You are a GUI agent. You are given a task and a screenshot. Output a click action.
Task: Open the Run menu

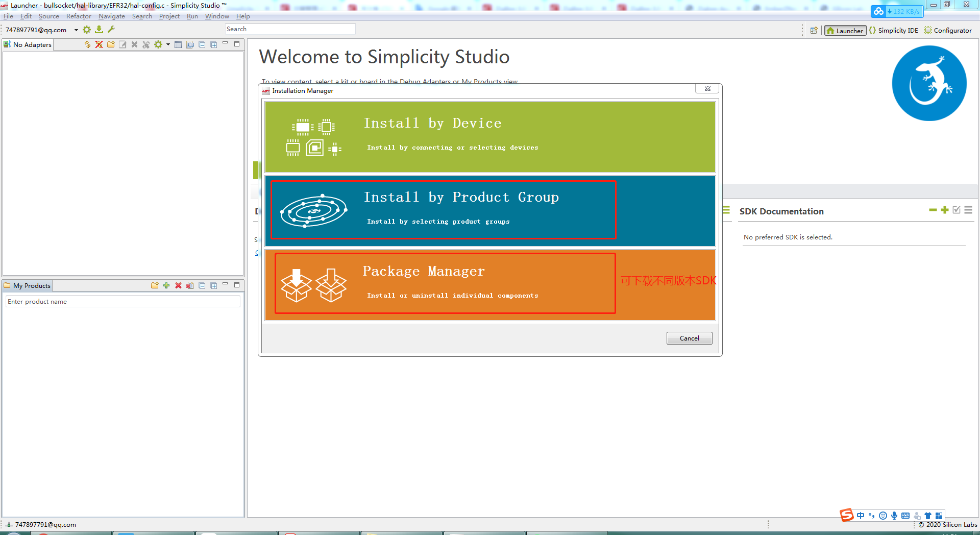pyautogui.click(x=192, y=16)
